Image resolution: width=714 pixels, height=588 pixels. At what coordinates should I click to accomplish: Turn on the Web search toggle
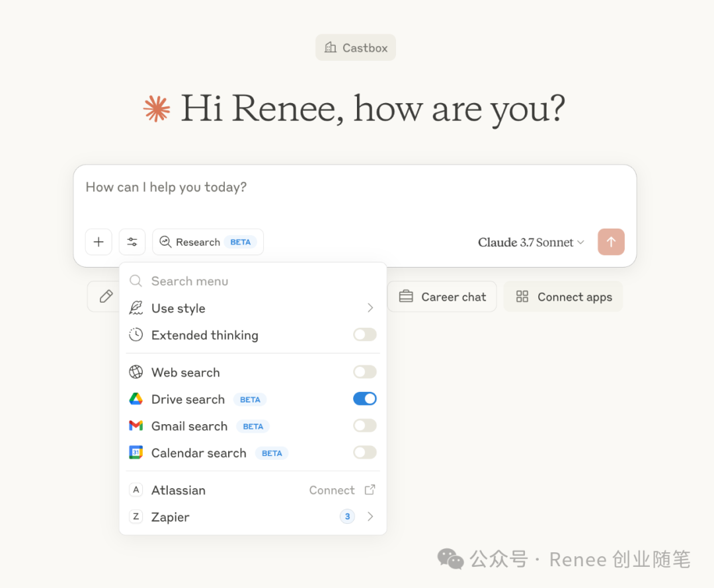(365, 372)
